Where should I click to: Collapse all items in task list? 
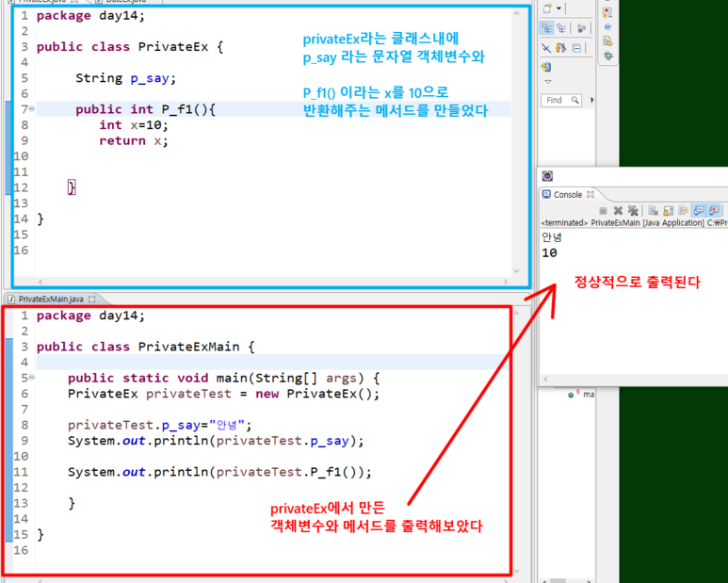[x=576, y=48]
